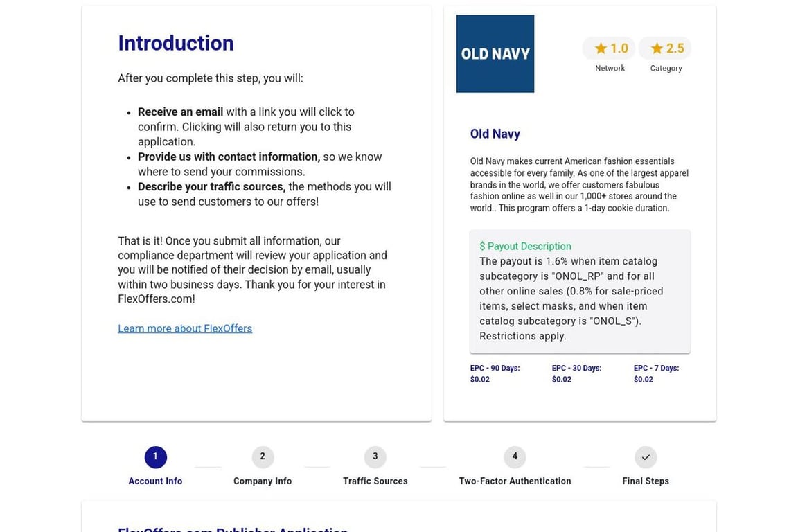
Task: Click the Network star rating 1.0
Action: [609, 48]
